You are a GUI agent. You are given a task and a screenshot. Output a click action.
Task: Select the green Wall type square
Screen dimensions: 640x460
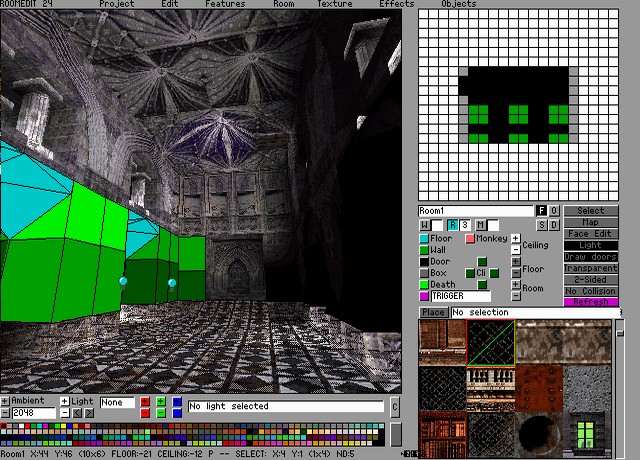coord(424,250)
